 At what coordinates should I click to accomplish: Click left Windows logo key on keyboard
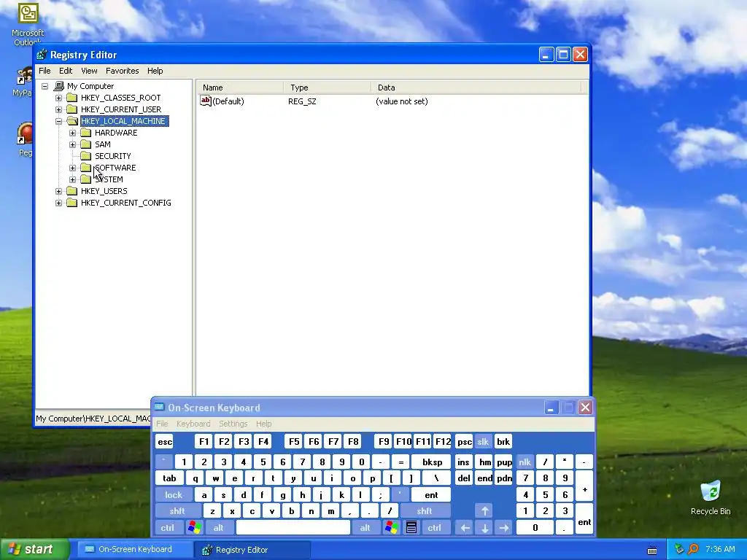point(194,528)
